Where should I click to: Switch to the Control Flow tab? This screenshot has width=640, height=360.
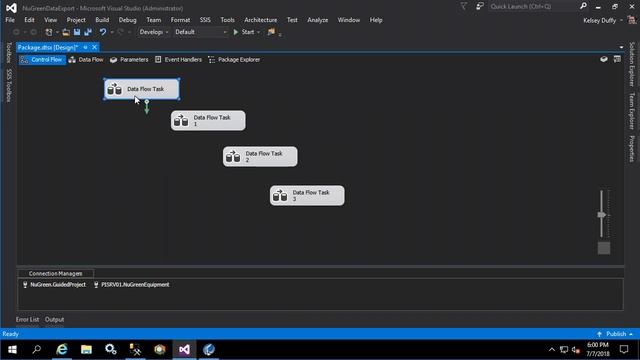[42, 60]
